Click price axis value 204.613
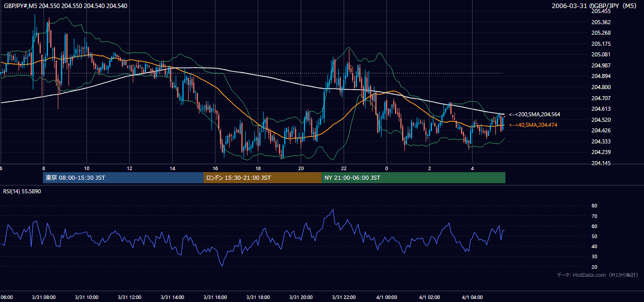This screenshot has width=644, height=302. pos(601,109)
